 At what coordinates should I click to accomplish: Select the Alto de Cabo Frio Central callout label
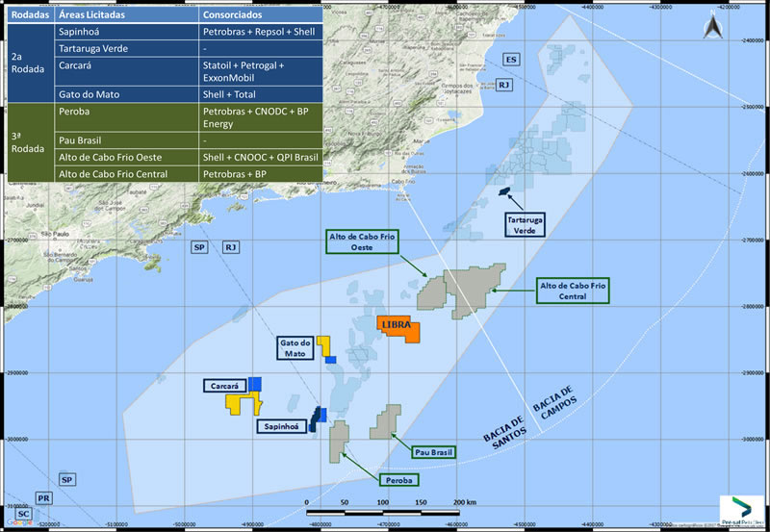point(574,291)
